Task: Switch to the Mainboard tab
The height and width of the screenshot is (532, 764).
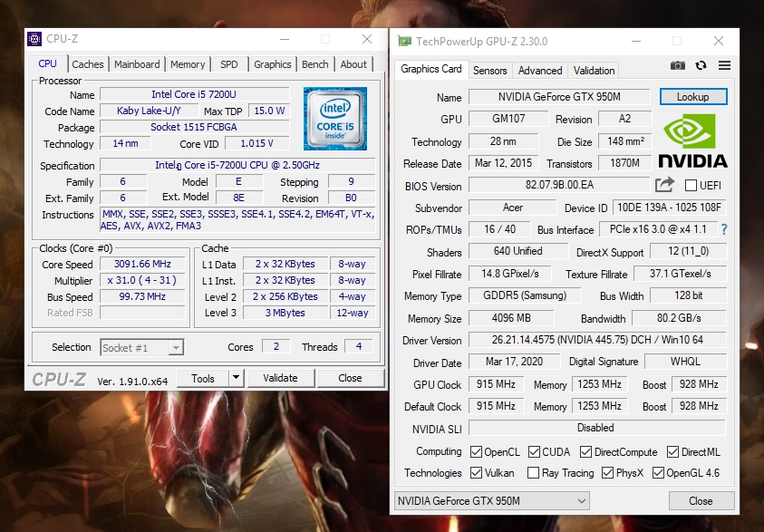Action: pyautogui.click(x=137, y=64)
